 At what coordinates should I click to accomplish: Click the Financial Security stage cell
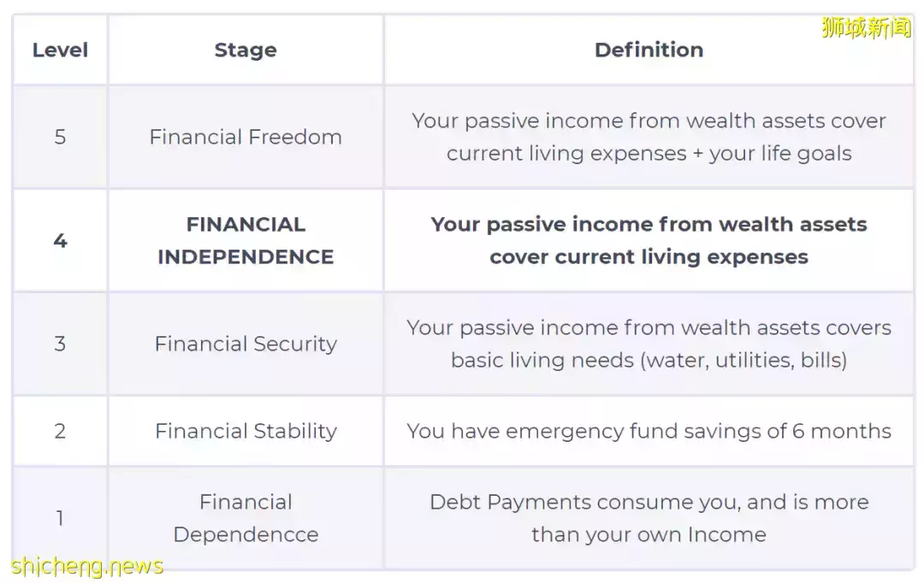pos(246,344)
